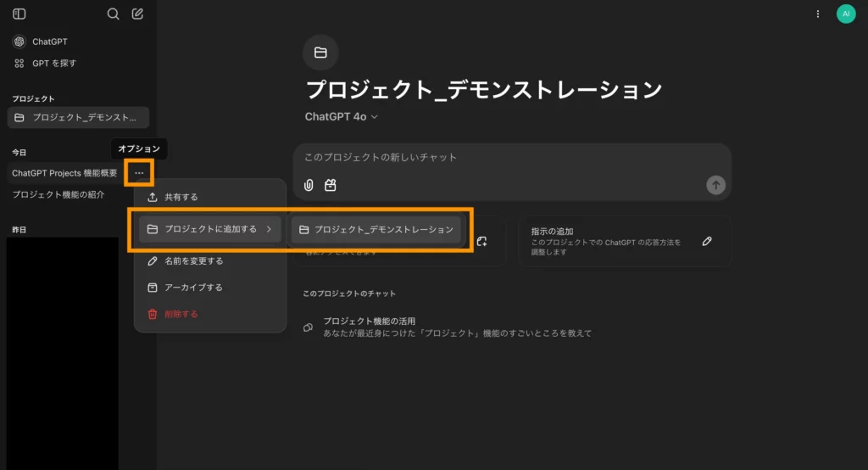Click the プロジェクト_デモンストレーション project title
868x470 pixels.
(484, 90)
